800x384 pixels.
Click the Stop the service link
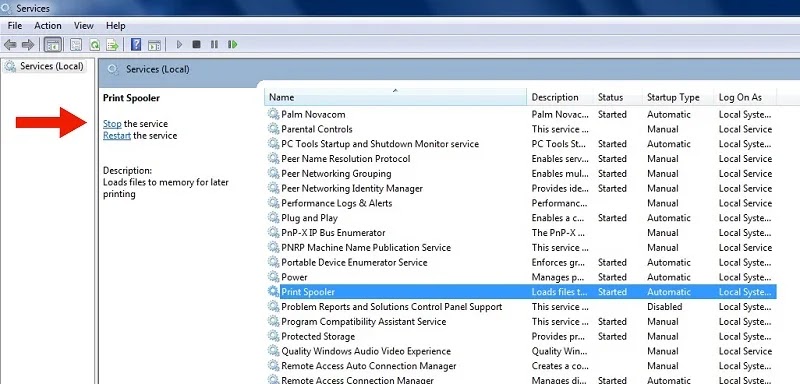point(112,123)
